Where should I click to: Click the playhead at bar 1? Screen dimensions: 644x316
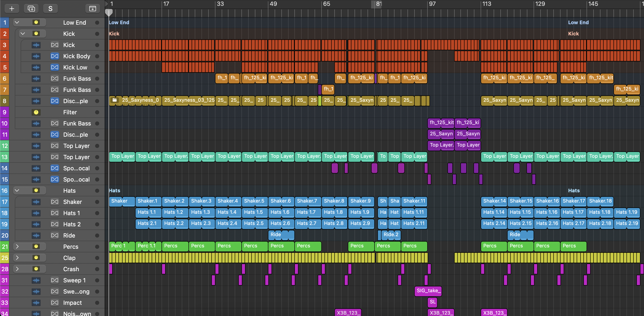(109, 13)
